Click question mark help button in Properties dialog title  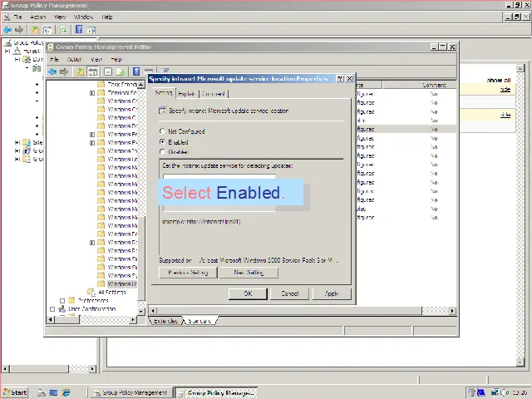(340, 79)
